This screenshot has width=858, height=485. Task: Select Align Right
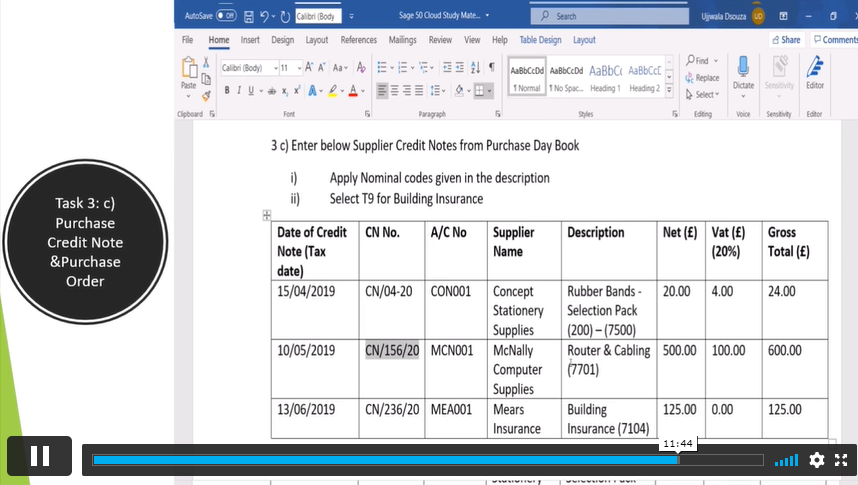(407, 90)
